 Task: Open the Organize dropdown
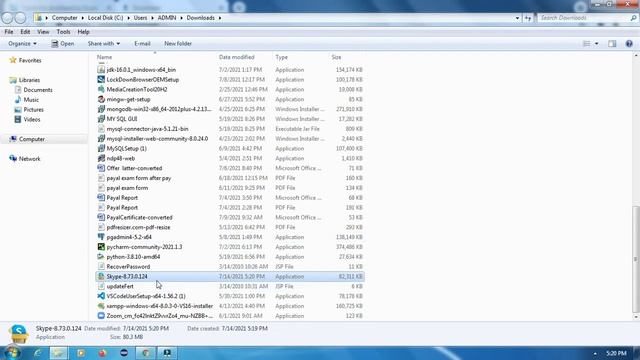click(22, 43)
